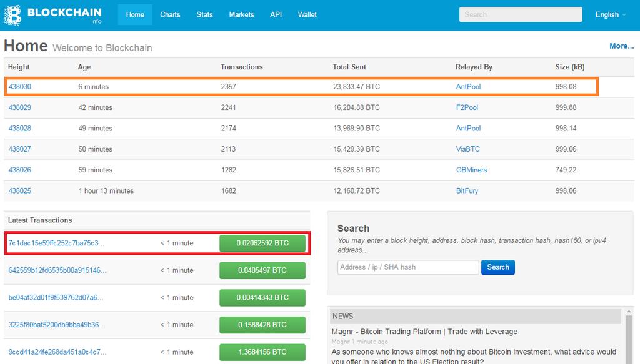Screen dimensions: 640x364
Task: Open the ViaBTC relay link
Action: (467, 149)
